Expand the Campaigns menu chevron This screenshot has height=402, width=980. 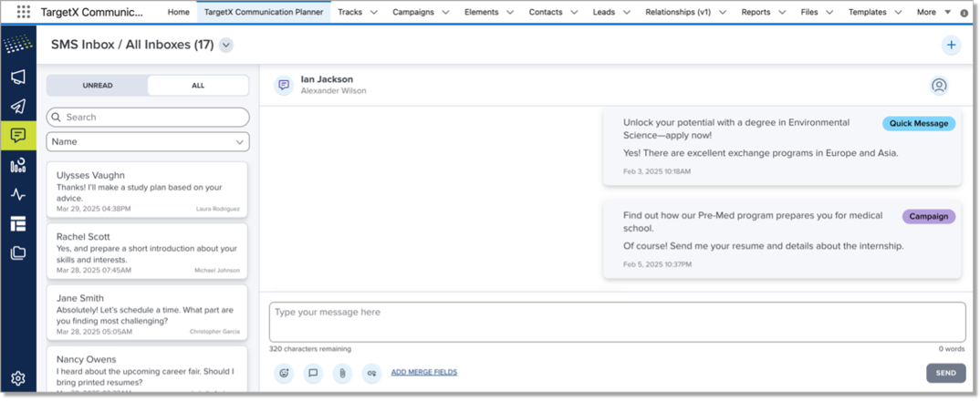pos(445,13)
